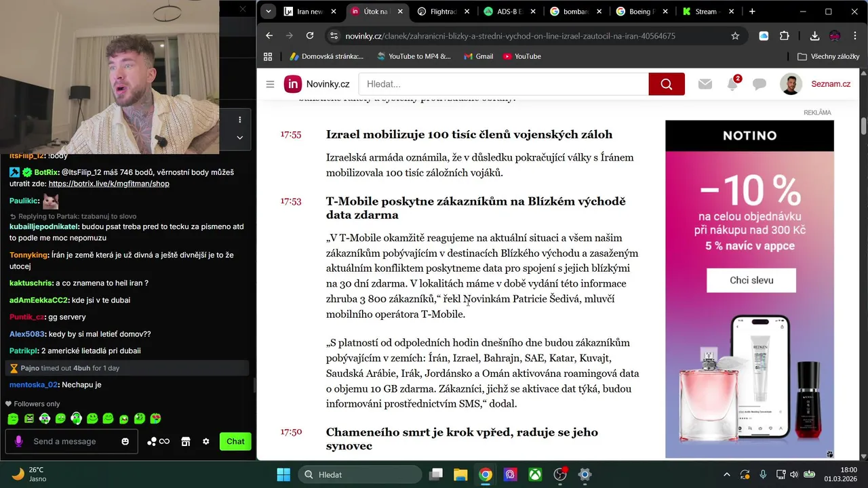
Task: Open the notifications bell with badge
Action: (x=733, y=84)
